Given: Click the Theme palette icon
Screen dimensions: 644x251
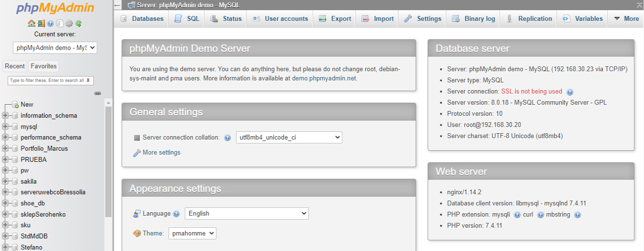Looking at the screenshot, I should click(x=137, y=233).
